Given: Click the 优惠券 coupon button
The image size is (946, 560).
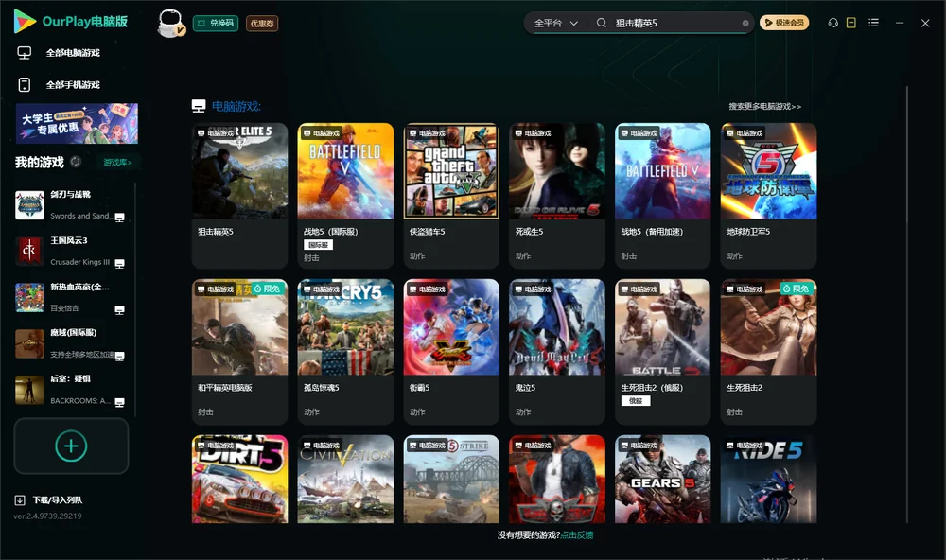Looking at the screenshot, I should 262,23.
